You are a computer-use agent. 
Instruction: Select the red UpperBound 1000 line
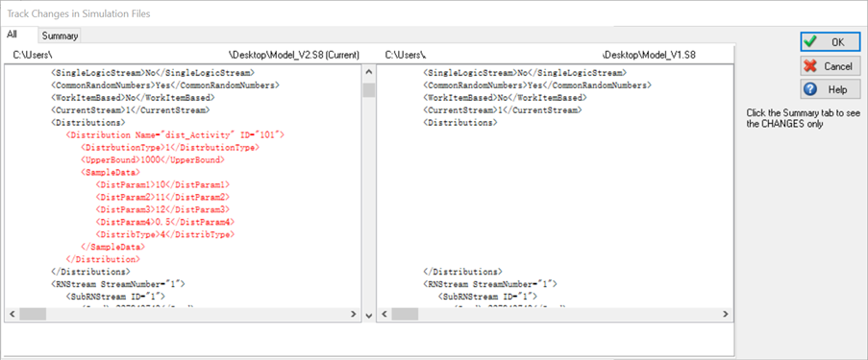point(152,159)
